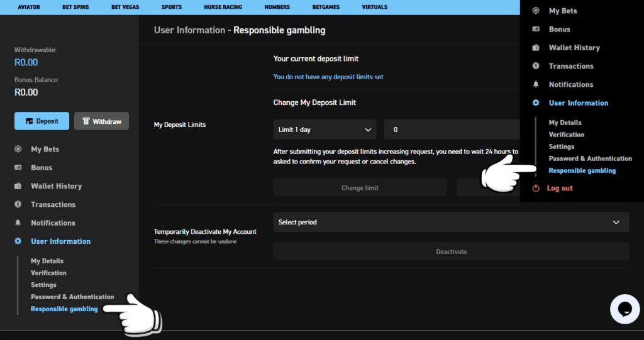Open the Bet Vegas tab
The width and height of the screenshot is (644, 340).
125,7
